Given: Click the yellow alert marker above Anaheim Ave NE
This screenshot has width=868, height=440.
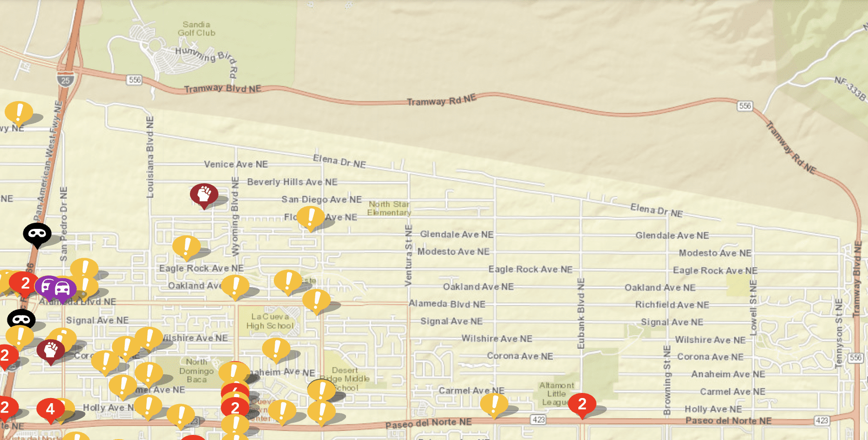Looking at the screenshot, I should tap(276, 350).
